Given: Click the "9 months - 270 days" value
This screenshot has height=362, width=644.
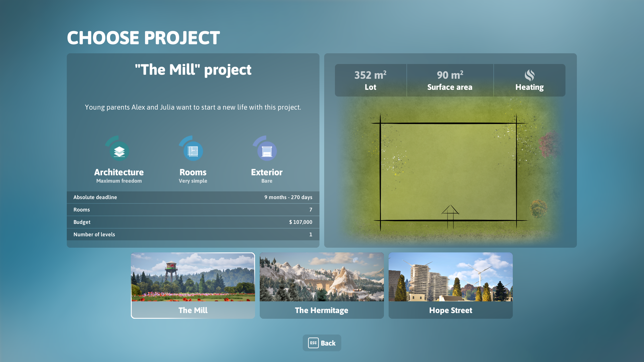Looking at the screenshot, I should 288,197.
